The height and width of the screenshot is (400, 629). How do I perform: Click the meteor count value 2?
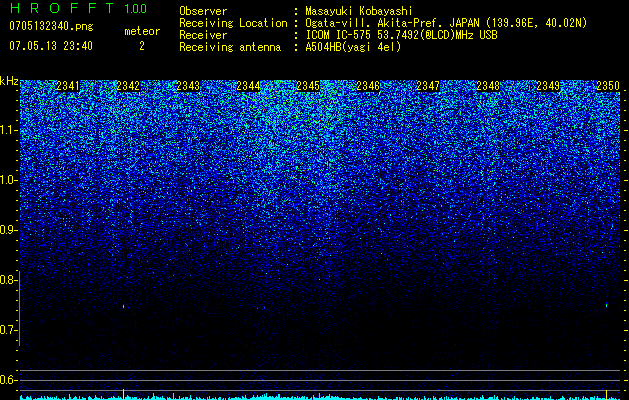(x=142, y=46)
